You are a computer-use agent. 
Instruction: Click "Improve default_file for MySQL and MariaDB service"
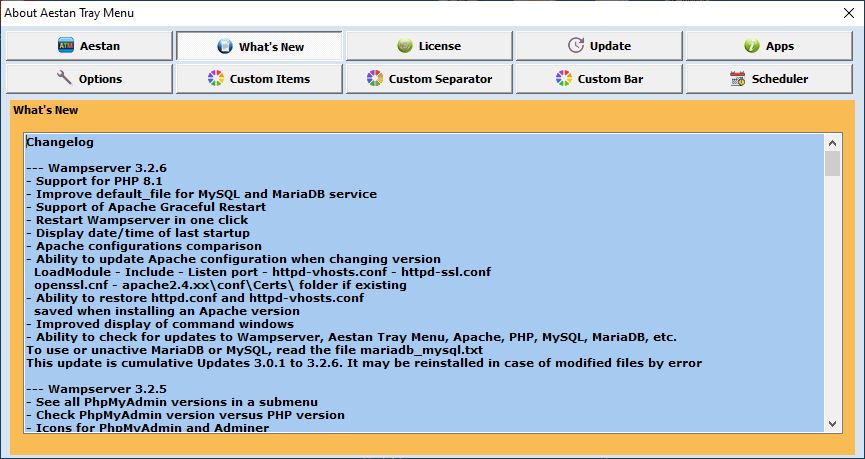click(x=202, y=194)
